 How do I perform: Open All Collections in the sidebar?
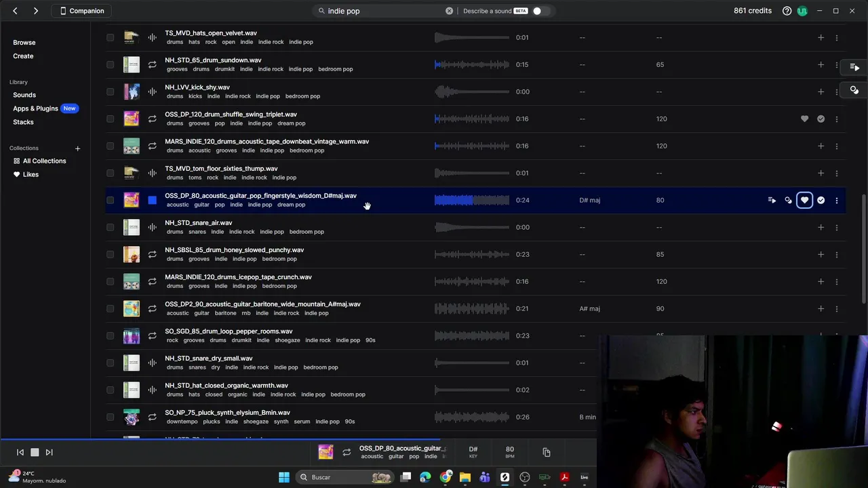click(x=40, y=161)
